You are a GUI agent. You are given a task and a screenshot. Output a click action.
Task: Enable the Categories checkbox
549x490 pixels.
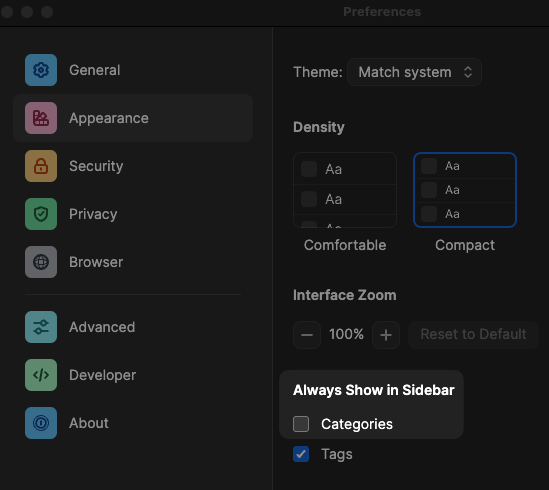(301, 424)
